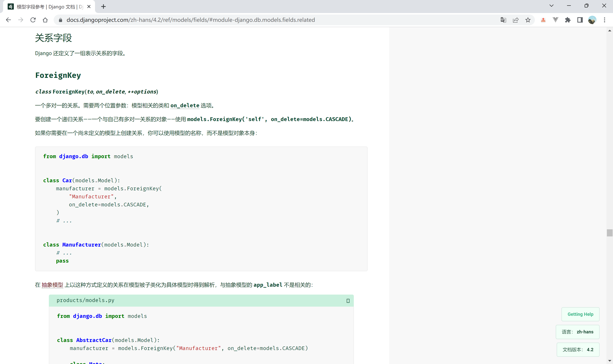Click the vertical scrollbar thumb
Image resolution: width=613 pixels, height=364 pixels.
click(609, 233)
